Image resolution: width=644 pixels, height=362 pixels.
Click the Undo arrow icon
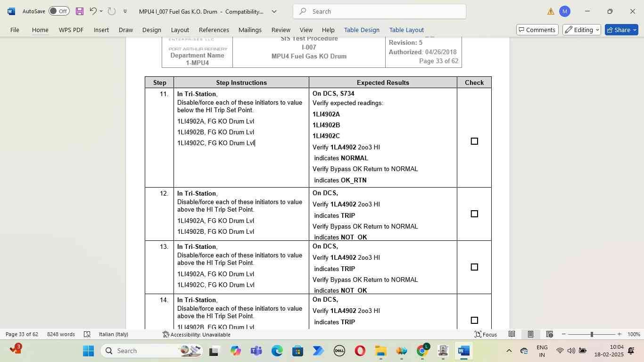click(93, 11)
